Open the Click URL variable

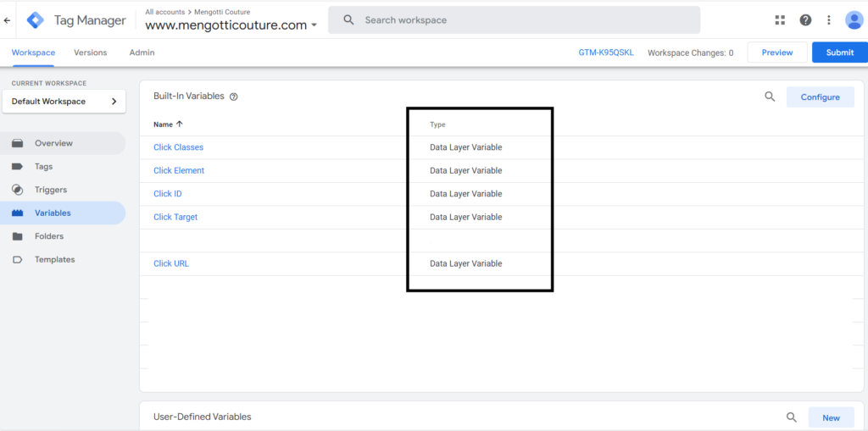pos(171,264)
